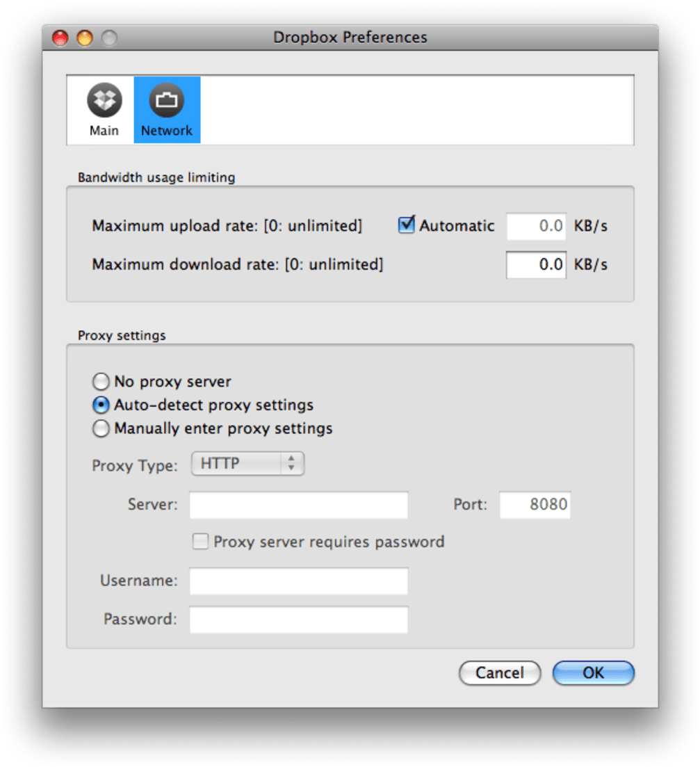Focus the Username input field
The width and height of the screenshot is (700, 767).
pos(298,581)
